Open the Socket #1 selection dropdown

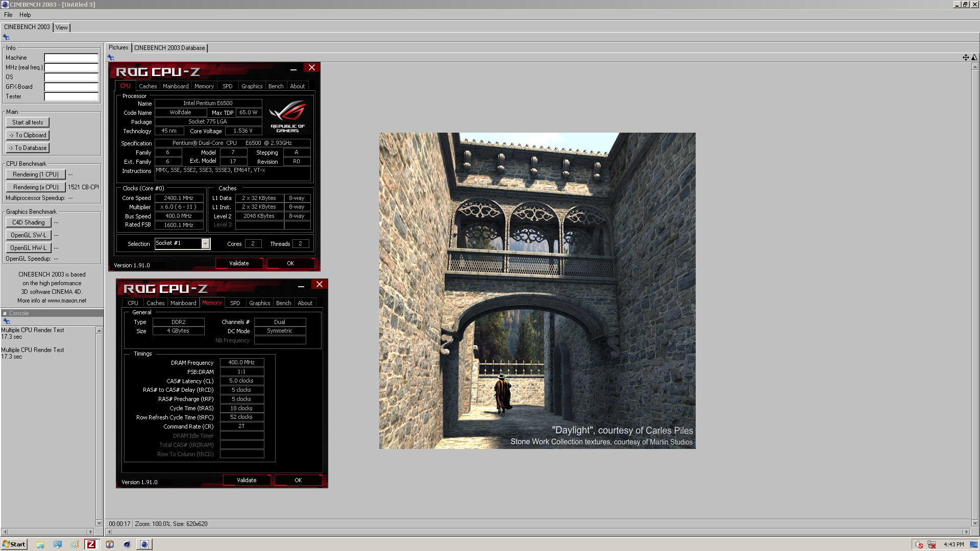(205, 244)
